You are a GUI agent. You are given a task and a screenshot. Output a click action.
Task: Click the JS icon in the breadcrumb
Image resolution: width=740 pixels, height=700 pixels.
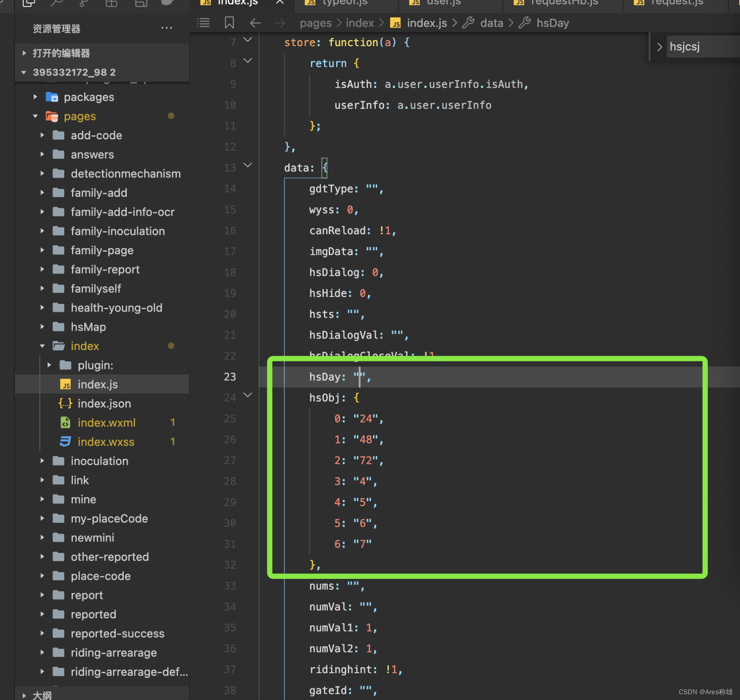pos(395,23)
